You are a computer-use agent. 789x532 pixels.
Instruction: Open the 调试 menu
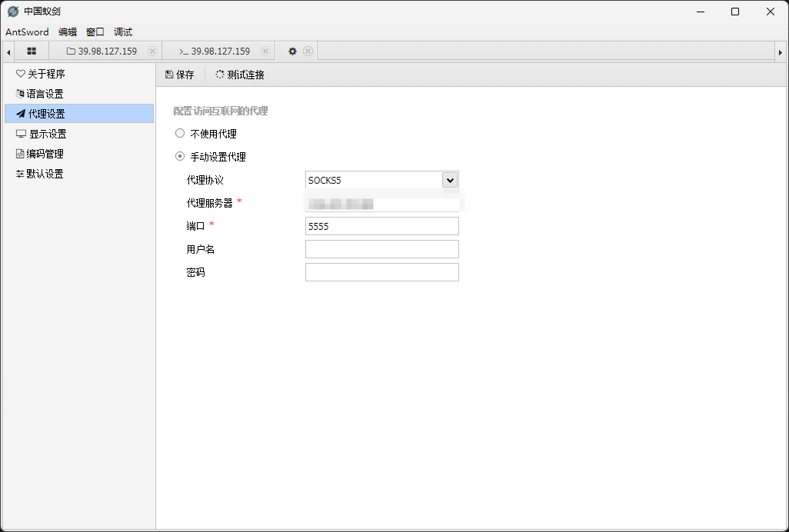[x=123, y=32]
